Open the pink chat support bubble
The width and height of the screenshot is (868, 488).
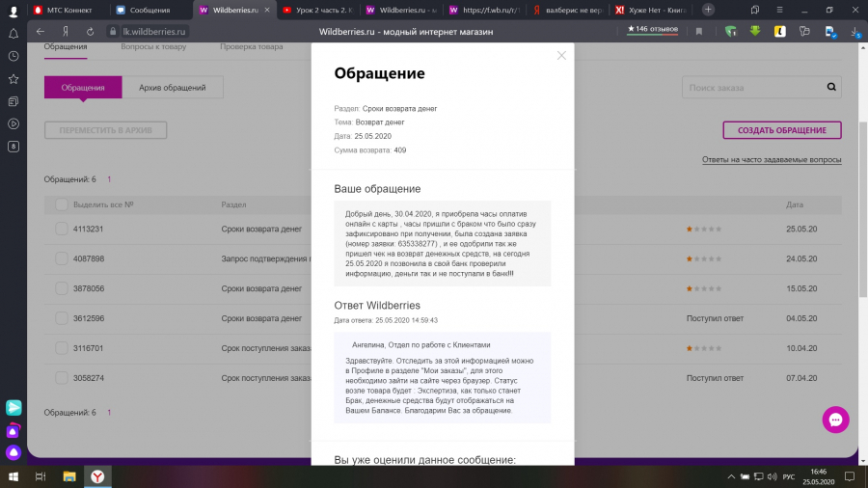(x=835, y=420)
